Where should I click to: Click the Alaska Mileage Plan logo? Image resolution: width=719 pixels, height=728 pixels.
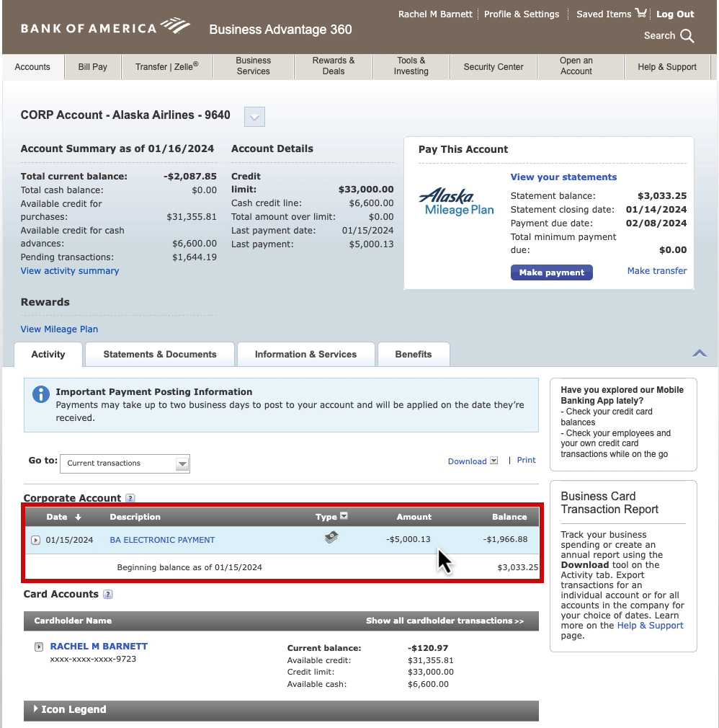coord(456,202)
